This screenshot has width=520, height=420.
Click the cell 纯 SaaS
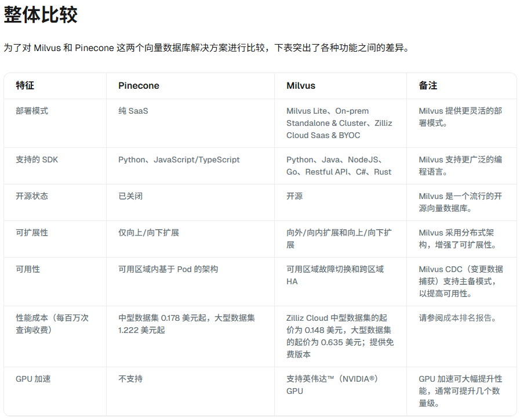pyautogui.click(x=133, y=111)
